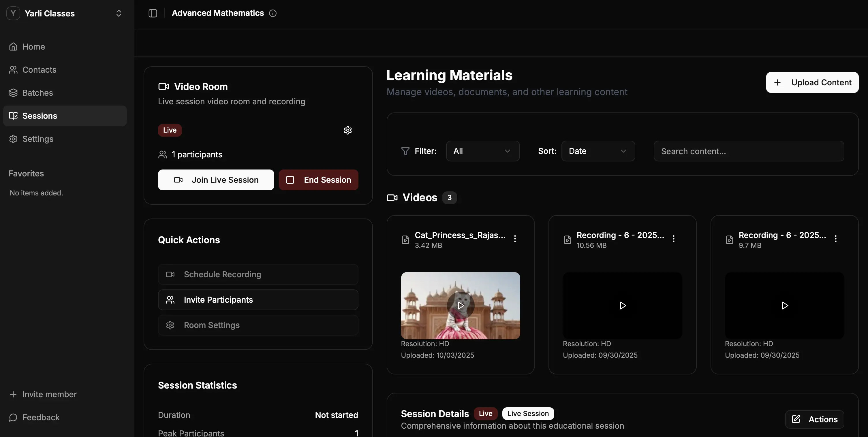
Task: Click the End Session button
Action: (318, 180)
